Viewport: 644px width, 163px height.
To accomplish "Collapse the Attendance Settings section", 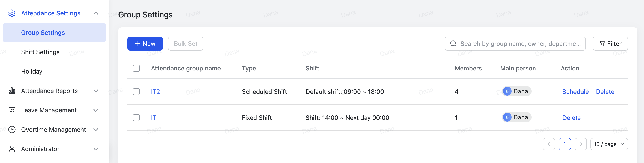I will (x=96, y=13).
